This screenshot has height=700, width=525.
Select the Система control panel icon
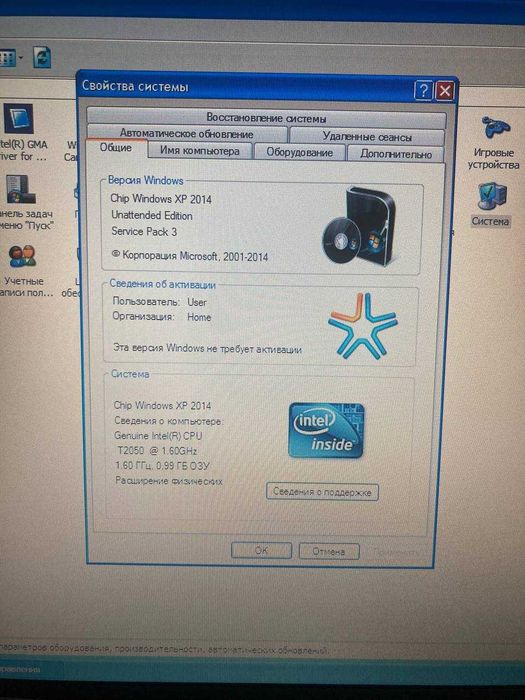(x=491, y=204)
